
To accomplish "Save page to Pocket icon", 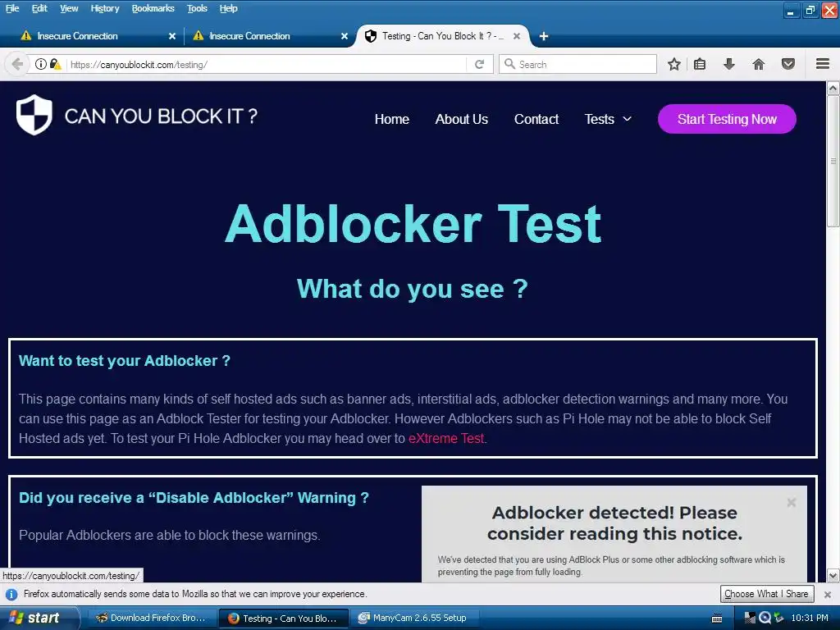I will click(788, 64).
